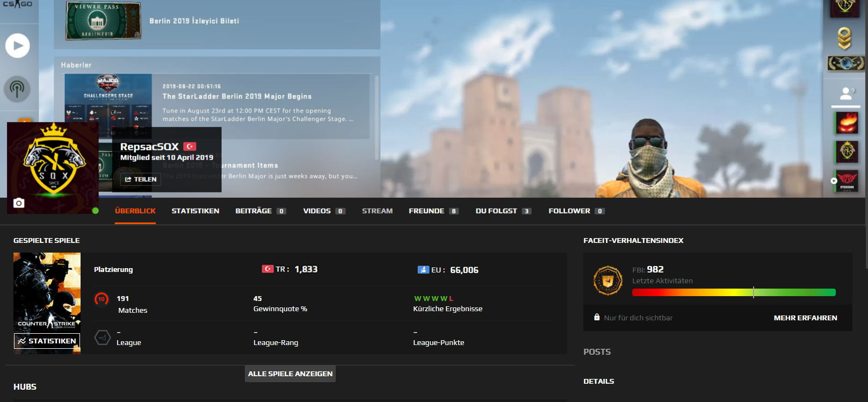Click the EU flag in Platzierung row
868x402 pixels.
click(x=423, y=270)
